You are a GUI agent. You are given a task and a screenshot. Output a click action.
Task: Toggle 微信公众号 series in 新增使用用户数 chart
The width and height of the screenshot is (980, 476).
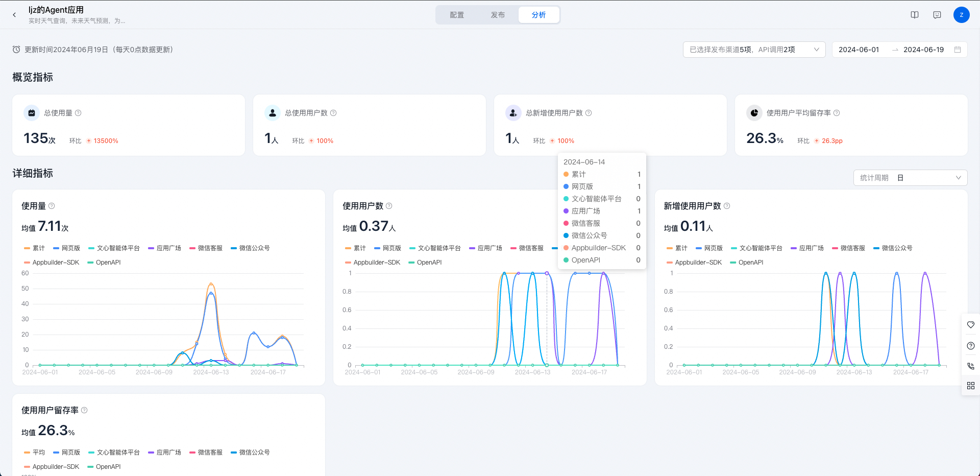tap(893, 248)
